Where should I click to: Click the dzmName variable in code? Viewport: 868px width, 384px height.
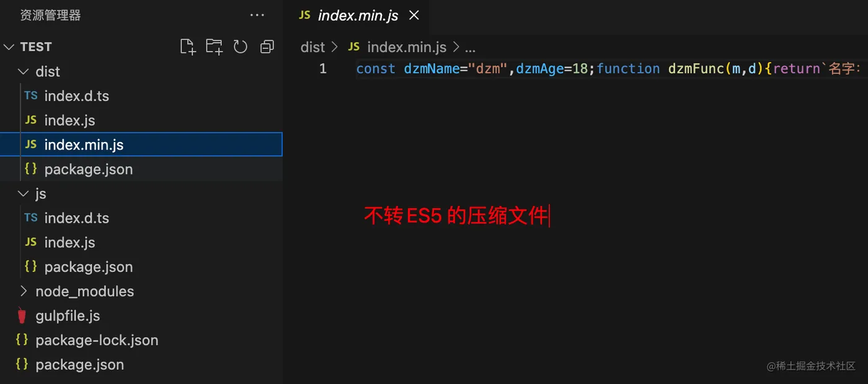(432, 68)
